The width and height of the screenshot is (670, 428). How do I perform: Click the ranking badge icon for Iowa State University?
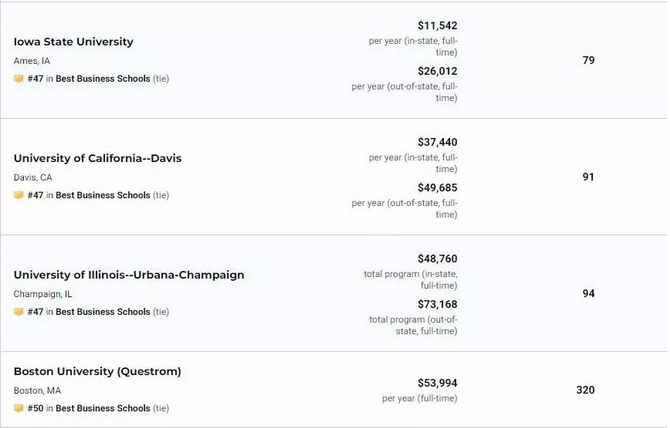point(18,79)
